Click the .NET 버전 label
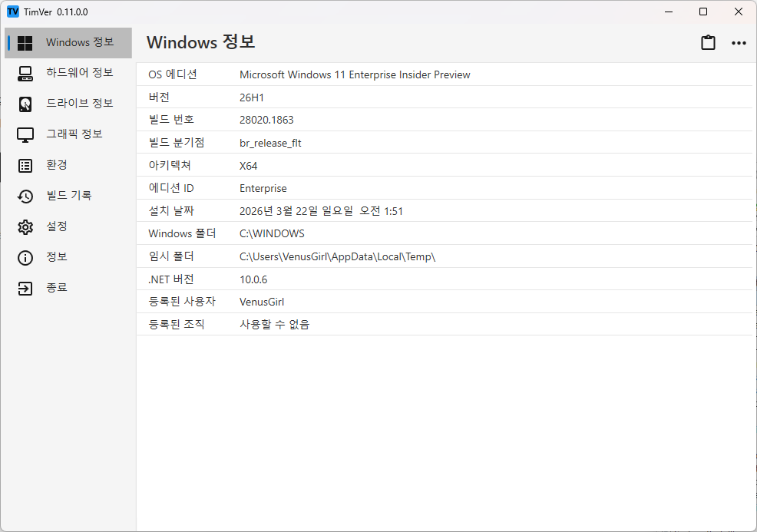The image size is (757, 532). [x=171, y=279]
